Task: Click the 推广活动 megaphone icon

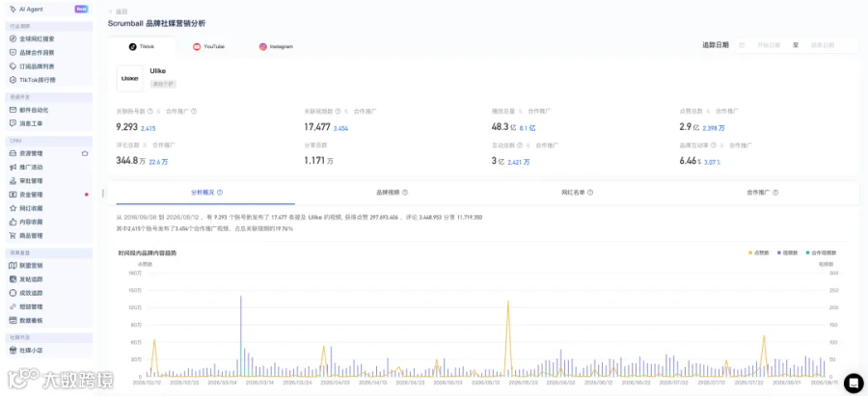Action: [14, 167]
